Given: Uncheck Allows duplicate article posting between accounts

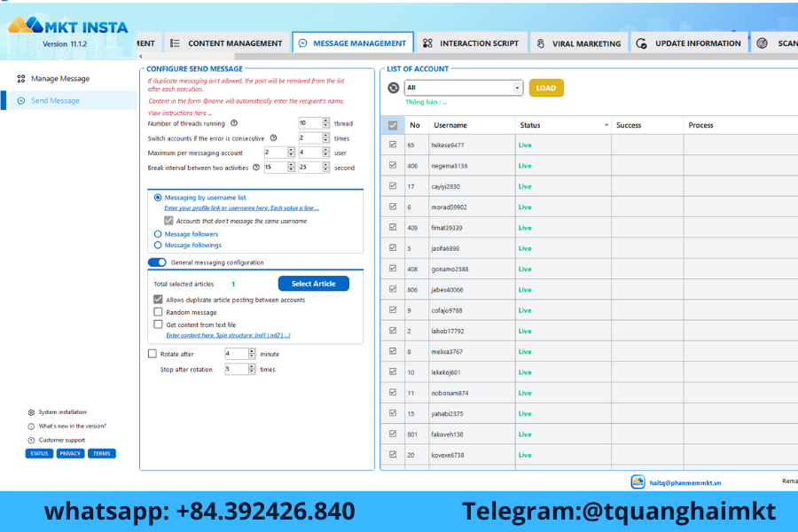Looking at the screenshot, I should tap(159, 300).
